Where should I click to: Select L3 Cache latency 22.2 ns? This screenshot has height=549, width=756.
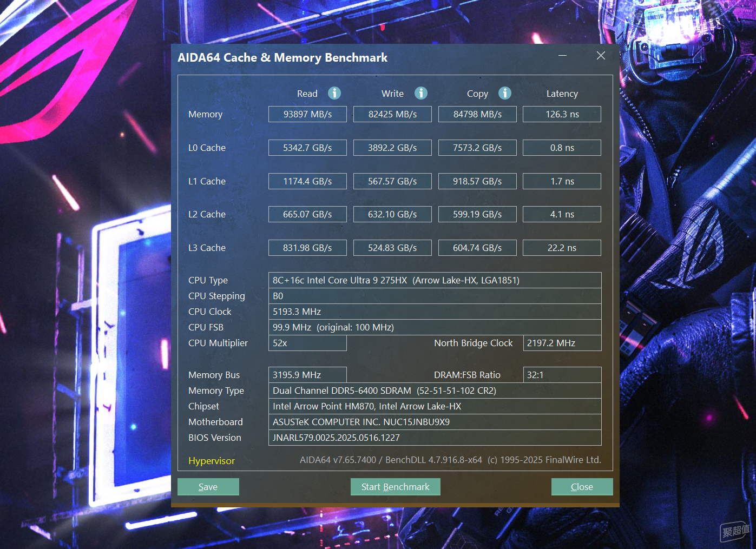(x=562, y=248)
